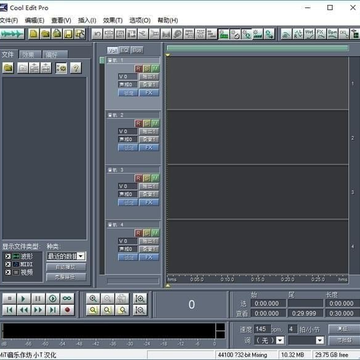Click the tempo value 145 field
This screenshot has height=360, width=360.
point(261,329)
